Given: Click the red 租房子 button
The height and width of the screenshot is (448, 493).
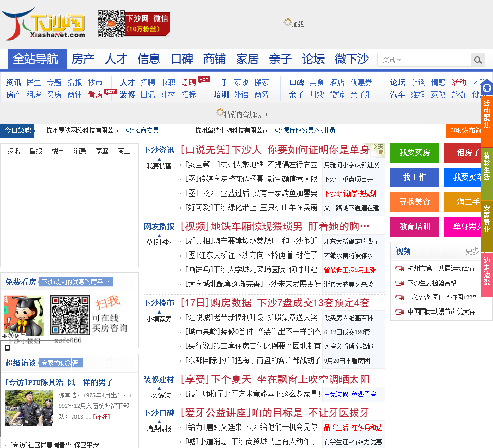Looking at the screenshot, I should tap(463, 153).
